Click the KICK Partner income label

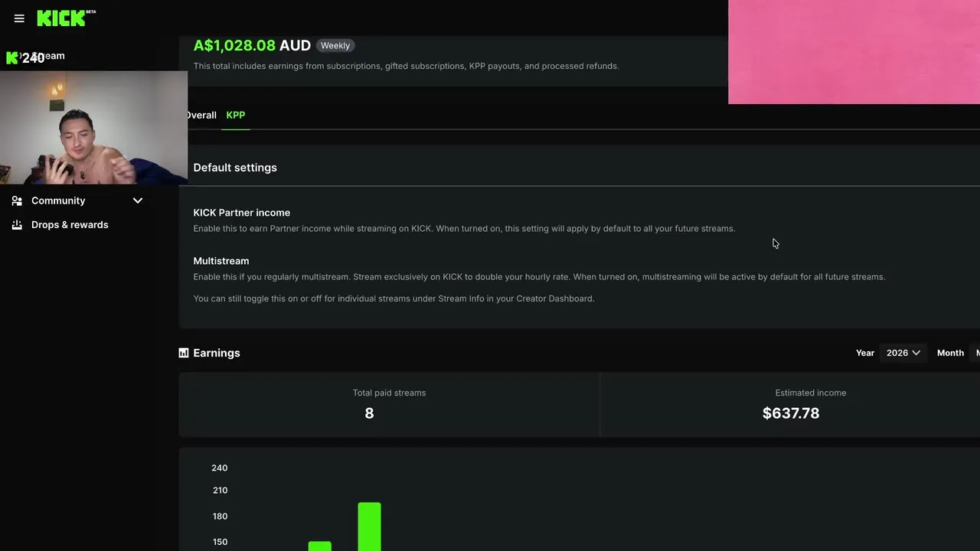pyautogui.click(x=242, y=213)
